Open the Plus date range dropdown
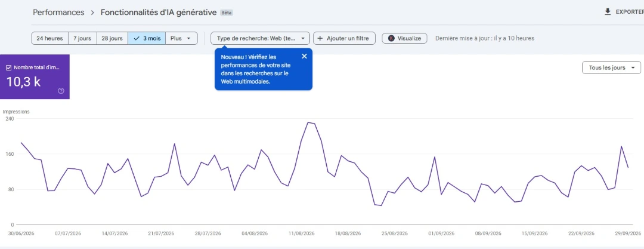 [181, 38]
